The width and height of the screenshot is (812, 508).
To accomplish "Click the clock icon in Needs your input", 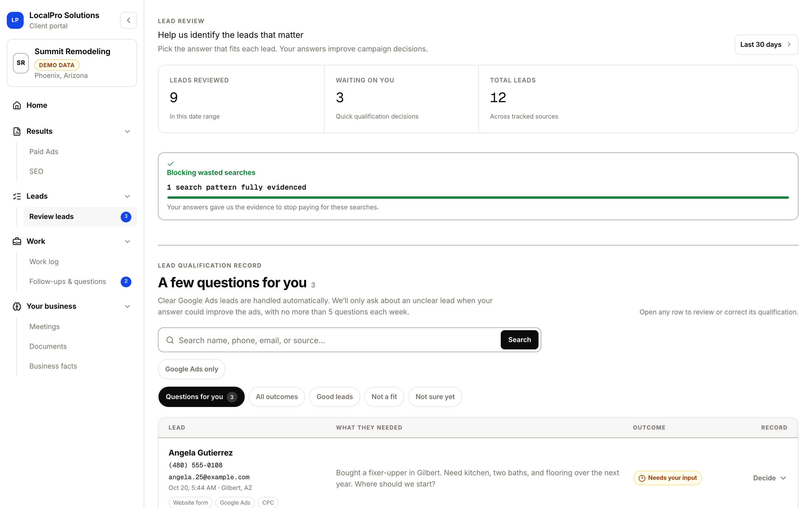I will click(641, 478).
